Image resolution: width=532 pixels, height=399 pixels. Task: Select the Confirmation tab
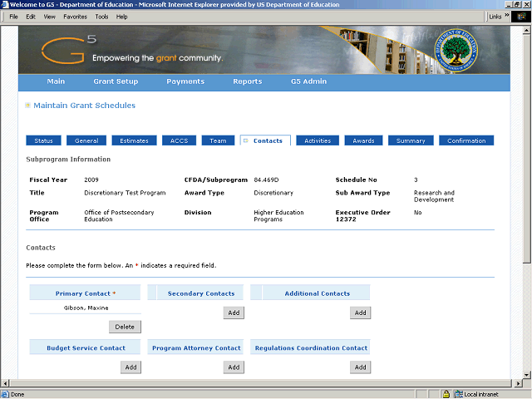point(466,140)
